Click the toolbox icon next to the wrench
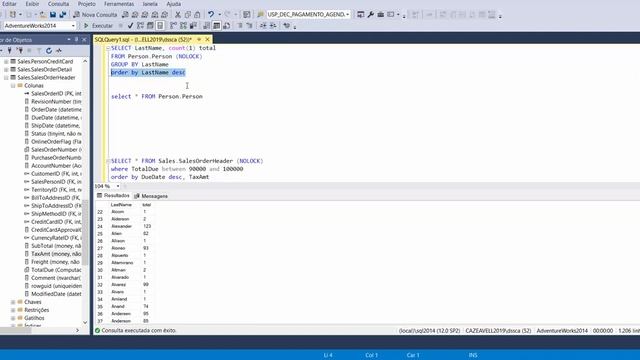The height and width of the screenshot is (360, 640). (380, 14)
